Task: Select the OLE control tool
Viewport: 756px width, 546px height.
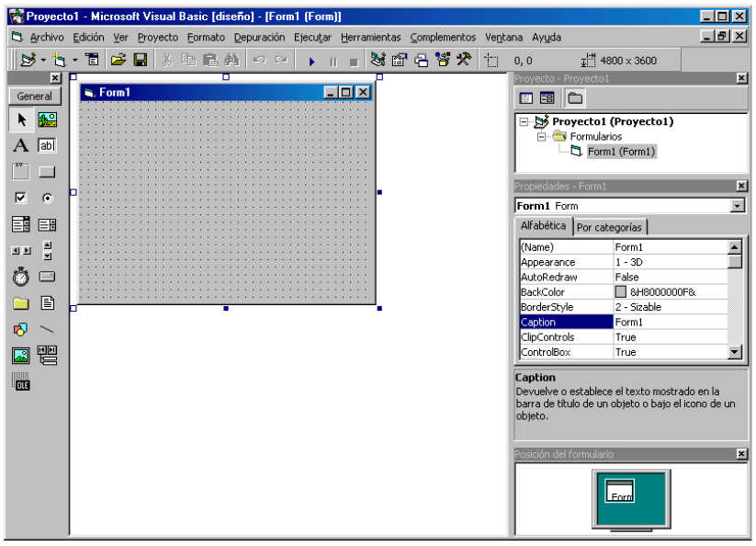Action: click(21, 382)
